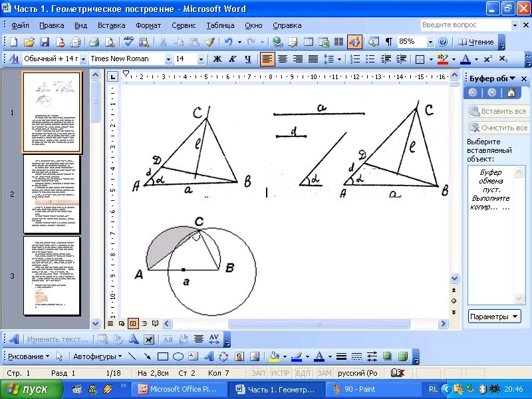Run spelling and grammar check
Viewport: 532px width, 399px height.
pyautogui.click(x=128, y=42)
